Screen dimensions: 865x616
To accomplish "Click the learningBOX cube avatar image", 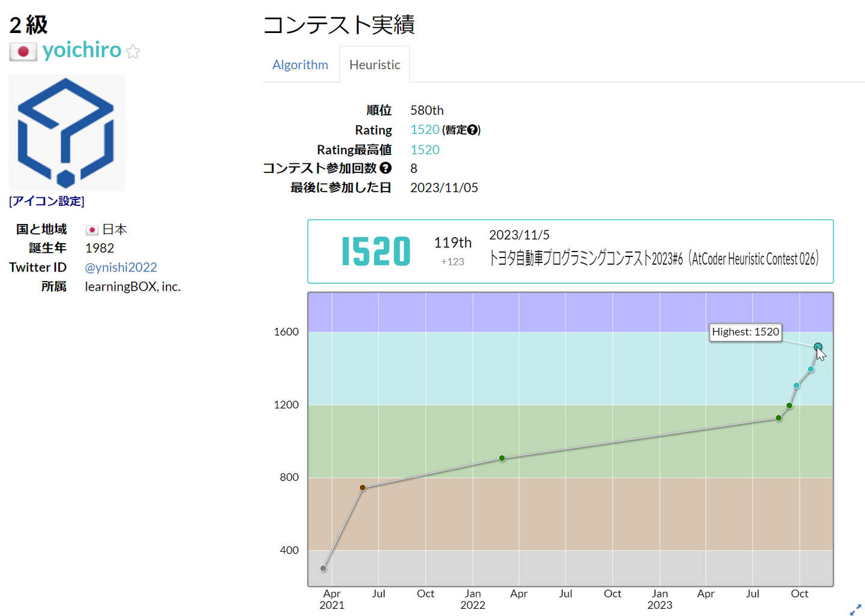I will 67,133.
